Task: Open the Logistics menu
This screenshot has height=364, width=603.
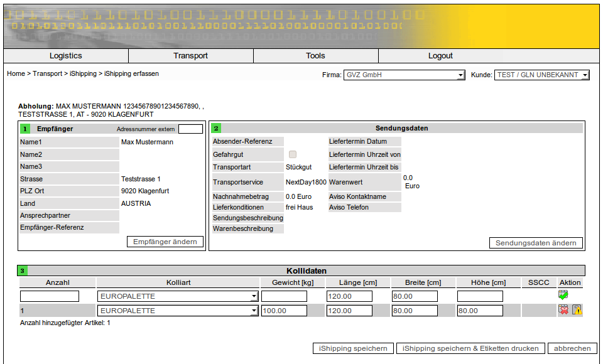Action: [66, 56]
